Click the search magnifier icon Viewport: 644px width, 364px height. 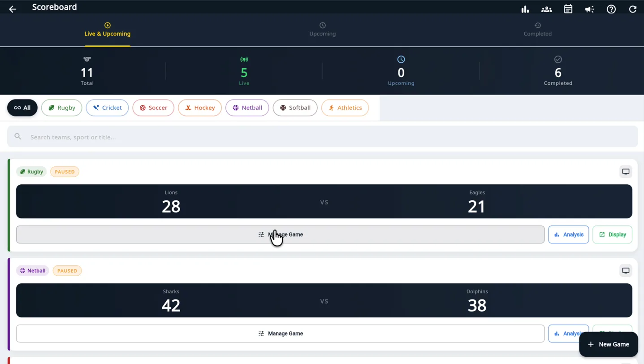pyautogui.click(x=18, y=136)
